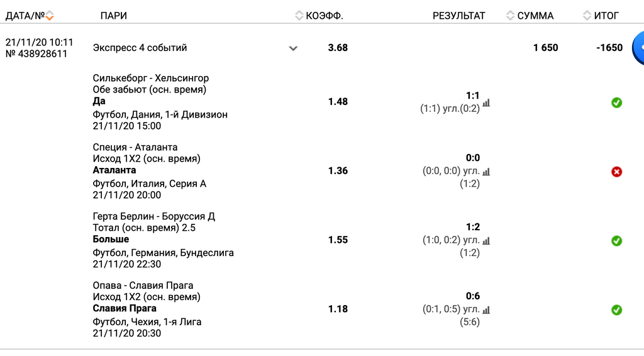Open statistics icon for Opava - Slavia match
The width and height of the screenshot is (644, 356).
[486, 310]
